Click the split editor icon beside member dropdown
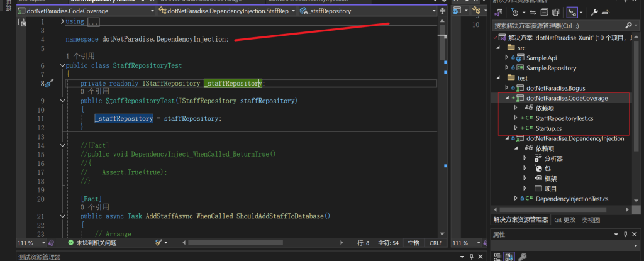The width and height of the screenshot is (644, 261). [443, 11]
